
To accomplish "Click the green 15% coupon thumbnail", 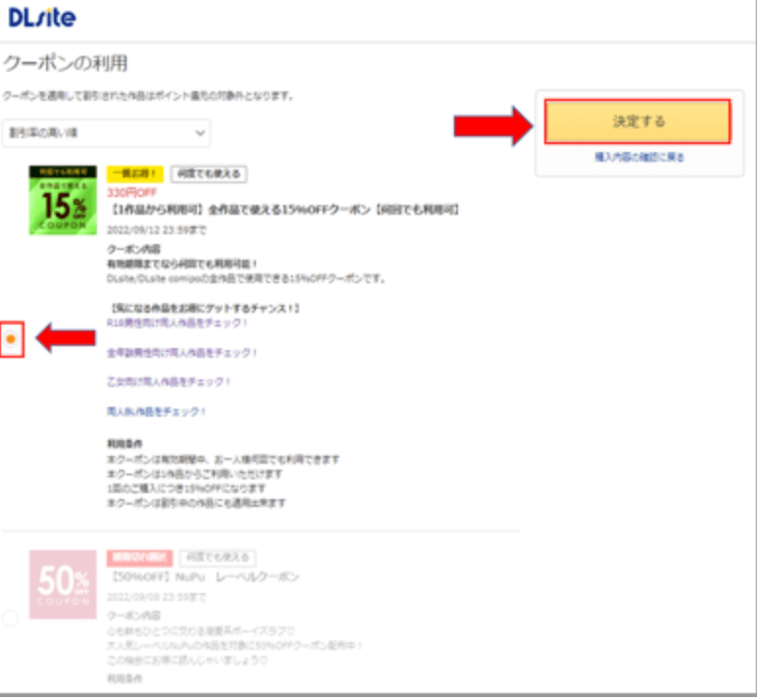I will (x=63, y=200).
